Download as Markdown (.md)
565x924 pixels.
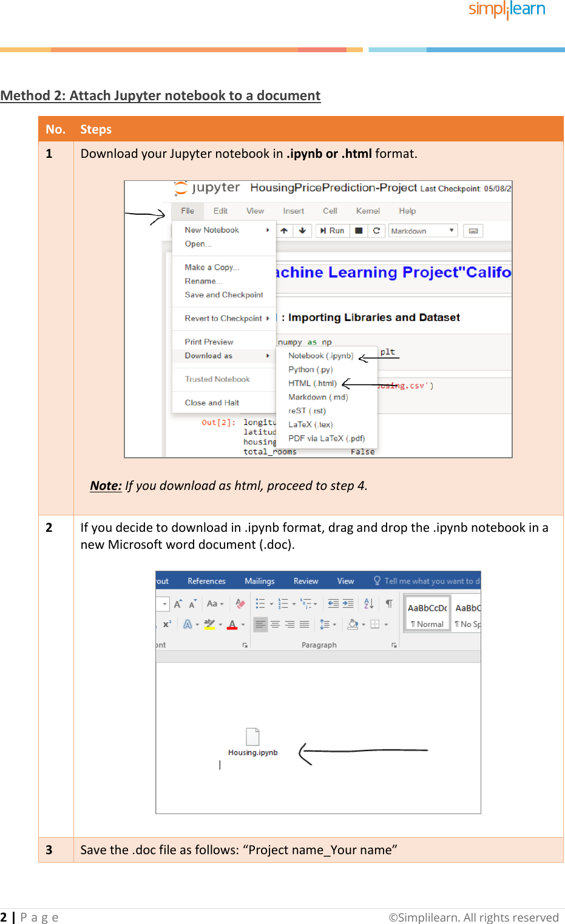tap(318, 397)
